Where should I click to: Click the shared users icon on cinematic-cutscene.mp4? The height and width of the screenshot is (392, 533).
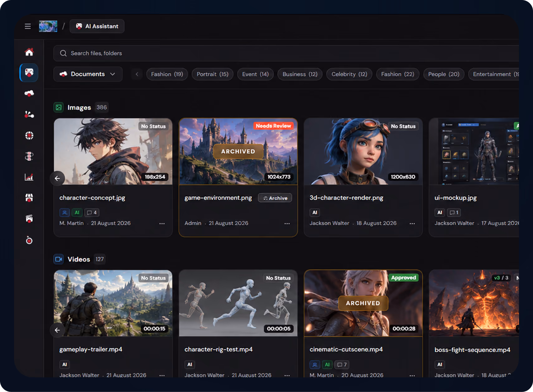[315, 365]
